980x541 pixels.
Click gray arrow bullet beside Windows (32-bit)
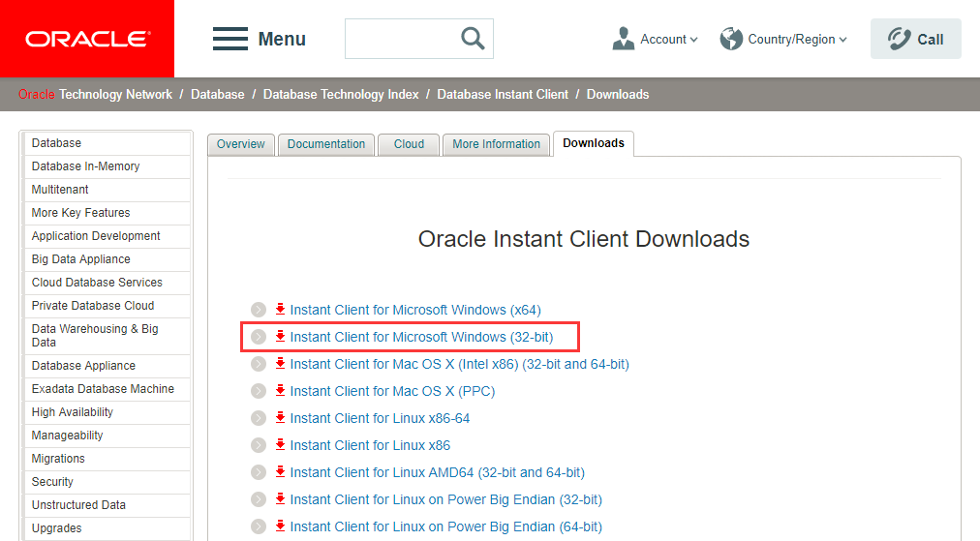(259, 337)
